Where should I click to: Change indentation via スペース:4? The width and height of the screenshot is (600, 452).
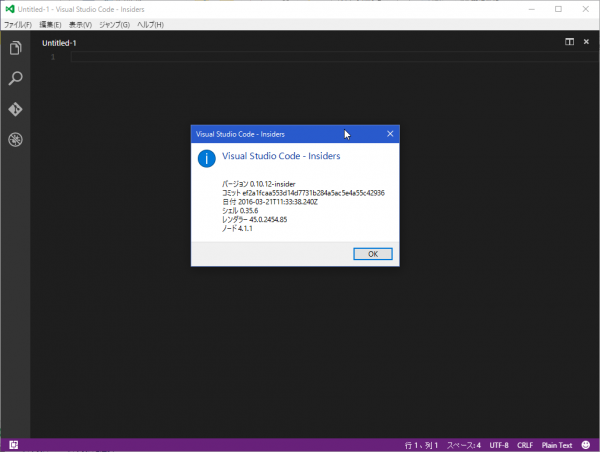(463, 445)
